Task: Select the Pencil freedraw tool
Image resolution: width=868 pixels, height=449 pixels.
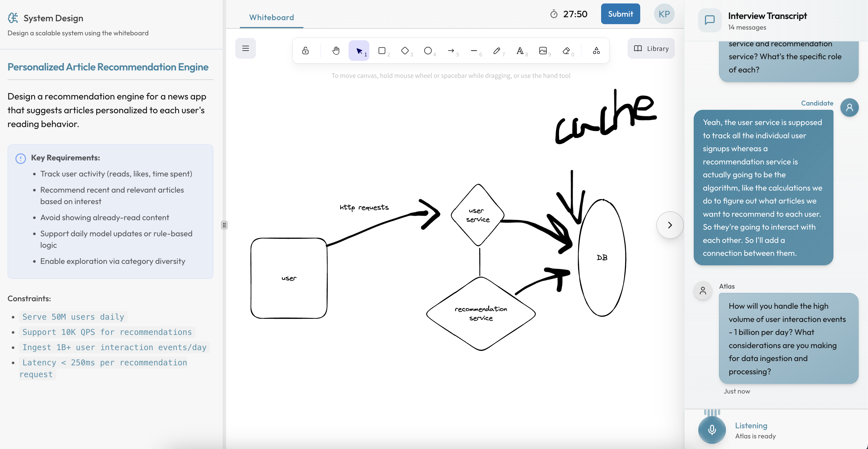Action: point(497,51)
